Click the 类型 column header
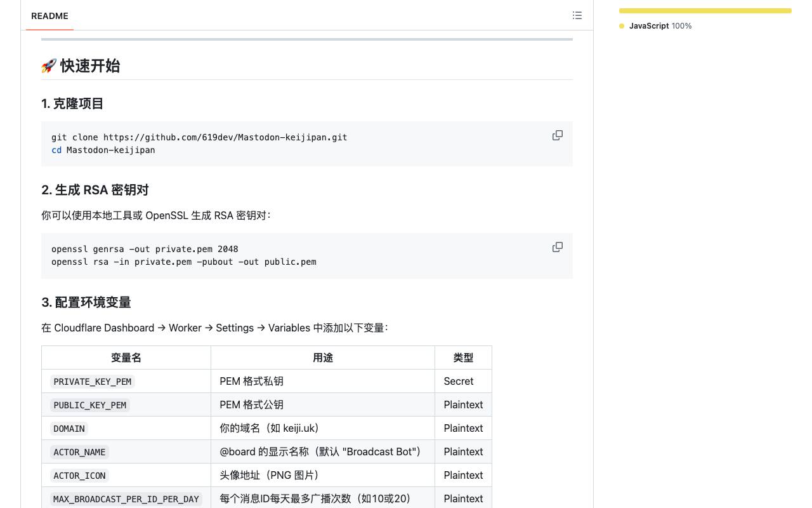 (x=463, y=358)
